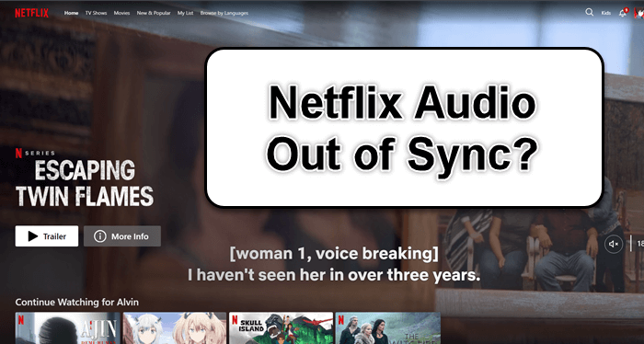Open the profile avatar menu
Viewport: 644px width, 344px height.
pyautogui.click(x=639, y=13)
